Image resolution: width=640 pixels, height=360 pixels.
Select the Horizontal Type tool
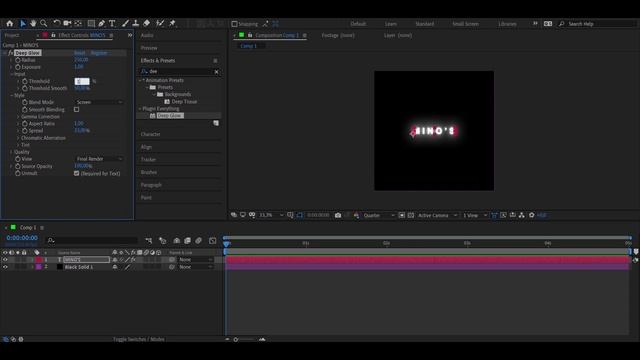coord(112,24)
